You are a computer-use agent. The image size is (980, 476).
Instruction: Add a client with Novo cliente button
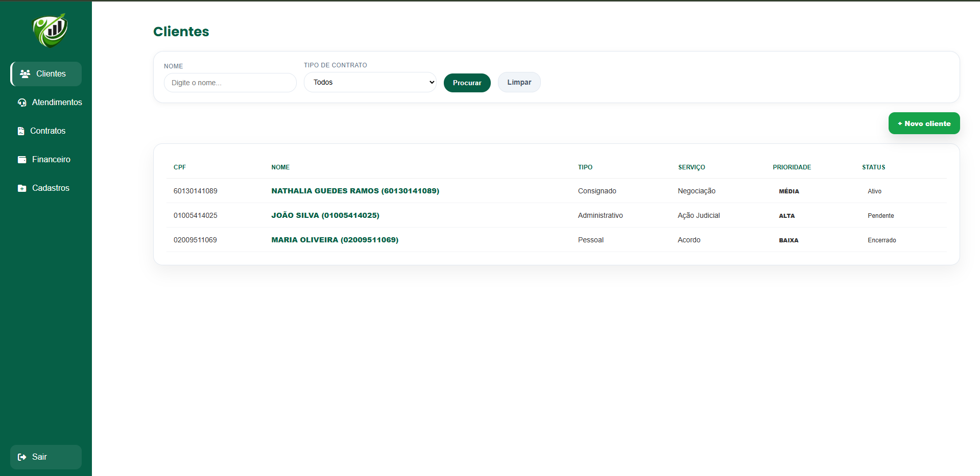click(924, 123)
